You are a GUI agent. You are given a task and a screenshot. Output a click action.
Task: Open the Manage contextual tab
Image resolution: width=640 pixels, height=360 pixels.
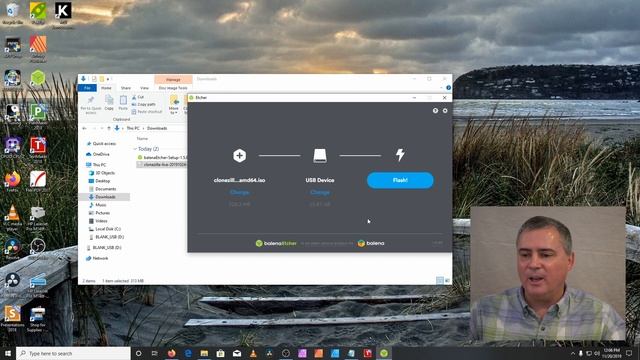click(173, 80)
